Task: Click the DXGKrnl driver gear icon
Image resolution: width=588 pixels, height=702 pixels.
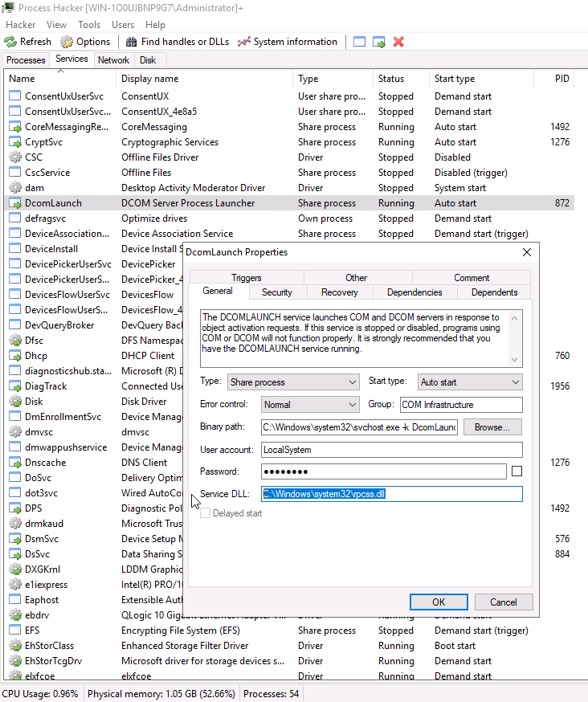Action: click(x=15, y=569)
